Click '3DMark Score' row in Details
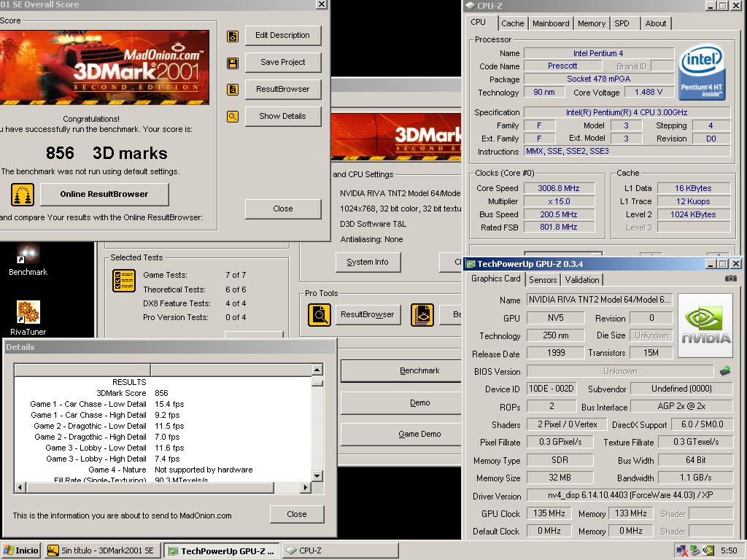Screen dimensions: 747x560 click(x=162, y=393)
